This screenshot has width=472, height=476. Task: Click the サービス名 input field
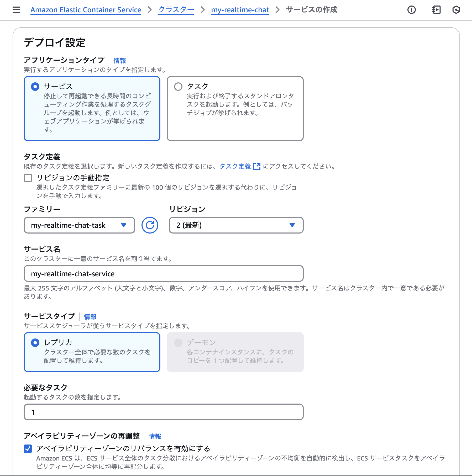pos(164,273)
